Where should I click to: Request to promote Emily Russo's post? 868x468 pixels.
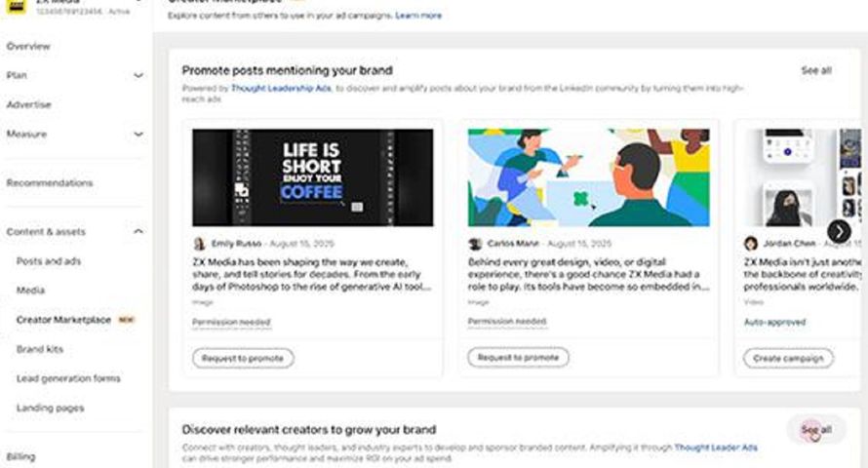click(x=243, y=358)
